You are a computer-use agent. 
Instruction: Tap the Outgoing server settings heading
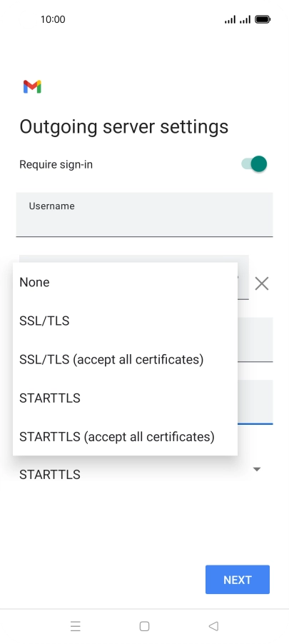pyautogui.click(x=123, y=126)
